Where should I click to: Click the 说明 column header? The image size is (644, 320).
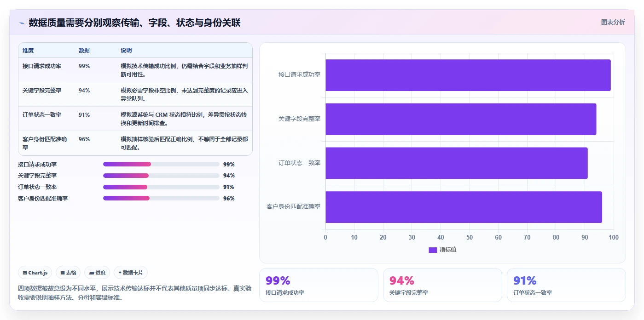coord(126,50)
